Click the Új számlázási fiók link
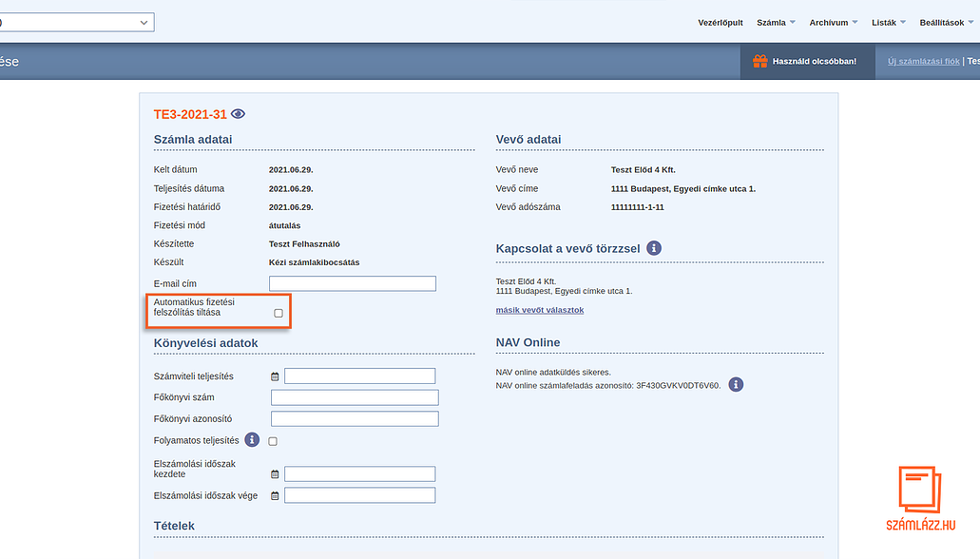The image size is (980, 559). pyautogui.click(x=923, y=62)
